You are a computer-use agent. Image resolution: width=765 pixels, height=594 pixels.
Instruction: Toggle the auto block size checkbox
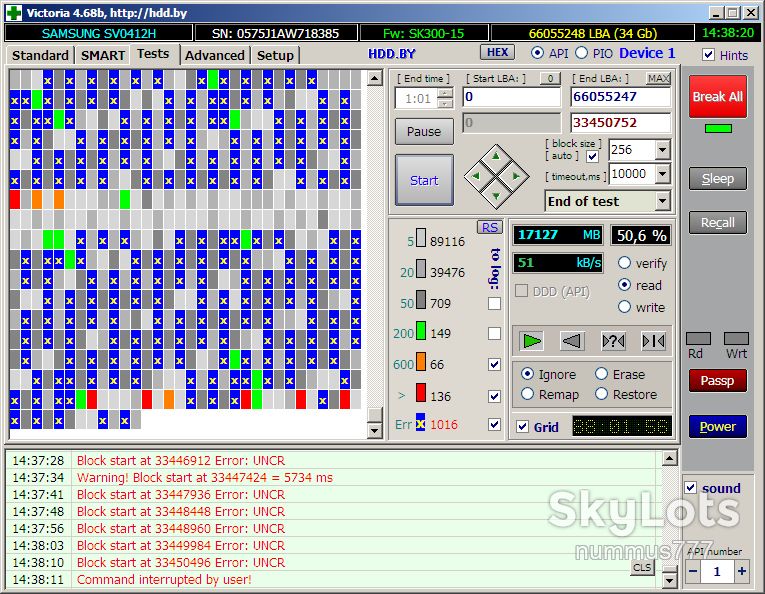point(592,157)
